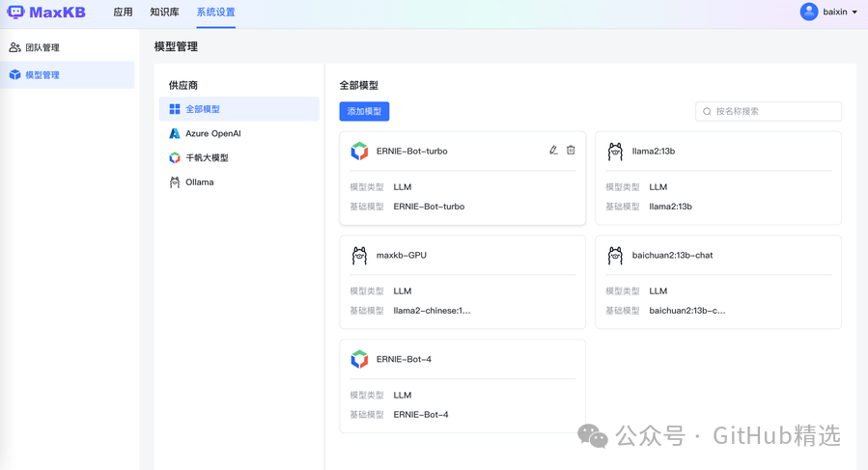Click the ERNIE-Bot-4 card logo
868x470 pixels.
359,359
